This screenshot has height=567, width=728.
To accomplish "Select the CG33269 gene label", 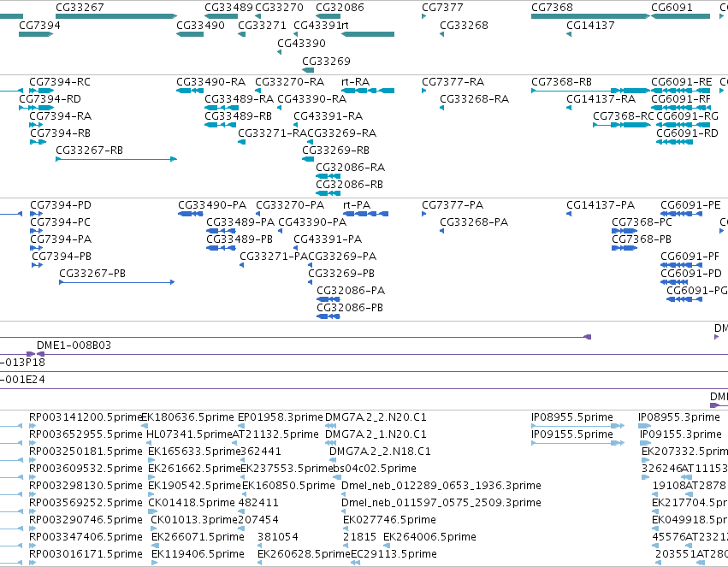I will (x=326, y=62).
